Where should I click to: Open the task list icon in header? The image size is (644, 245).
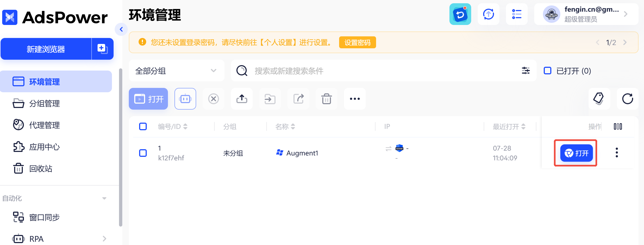pyautogui.click(x=517, y=14)
